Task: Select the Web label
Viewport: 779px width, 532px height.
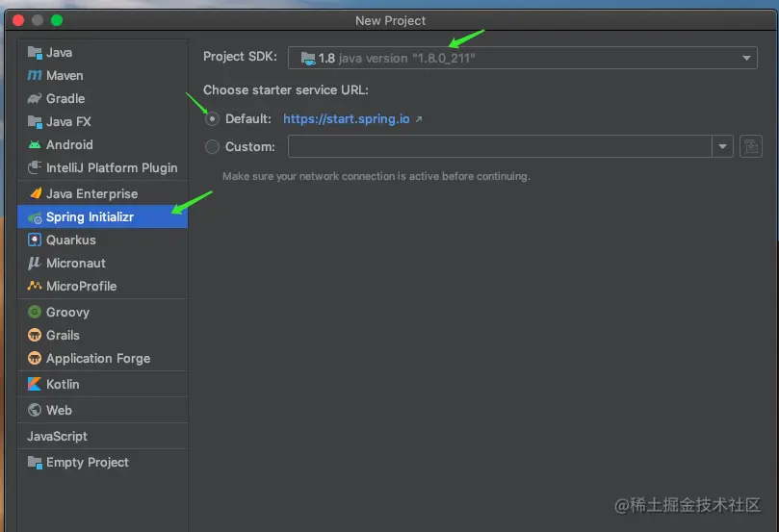Action: [59, 410]
